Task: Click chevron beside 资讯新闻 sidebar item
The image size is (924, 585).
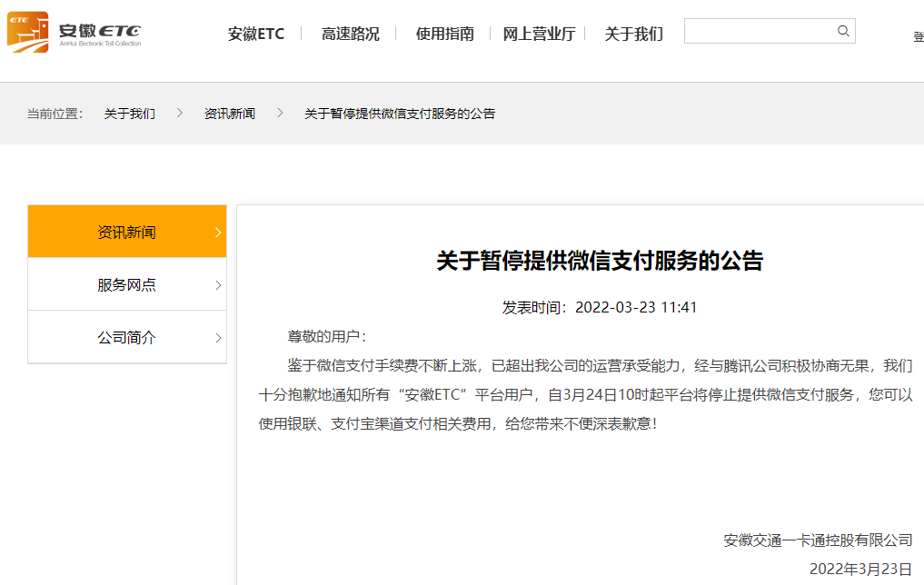Action: click(218, 233)
